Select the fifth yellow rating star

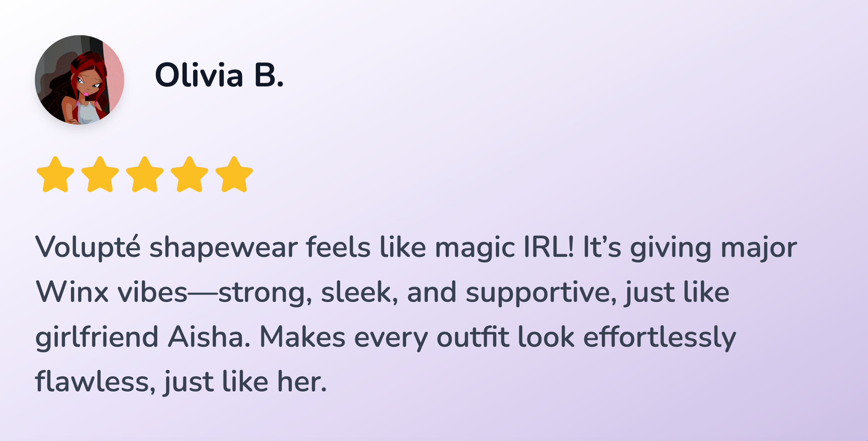(234, 174)
